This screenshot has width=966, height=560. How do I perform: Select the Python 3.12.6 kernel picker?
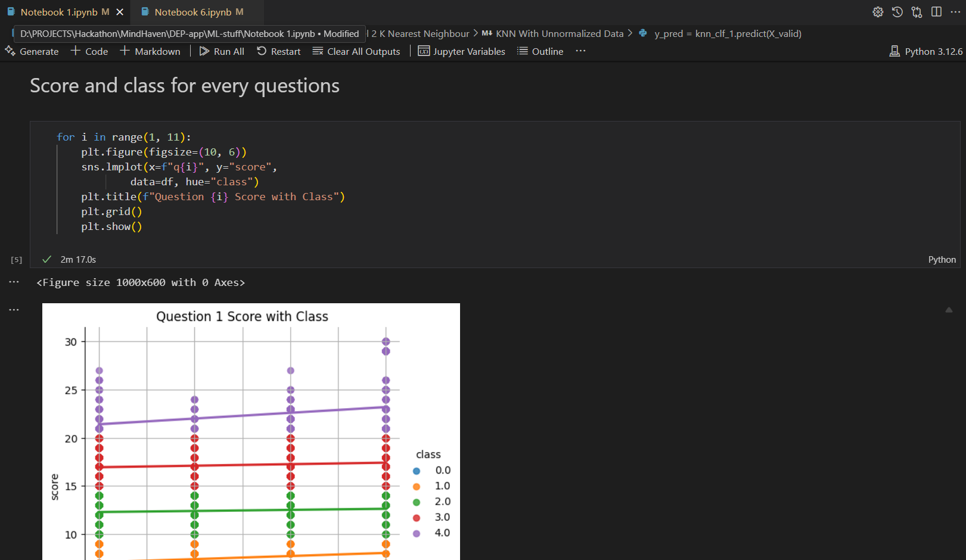click(x=925, y=51)
